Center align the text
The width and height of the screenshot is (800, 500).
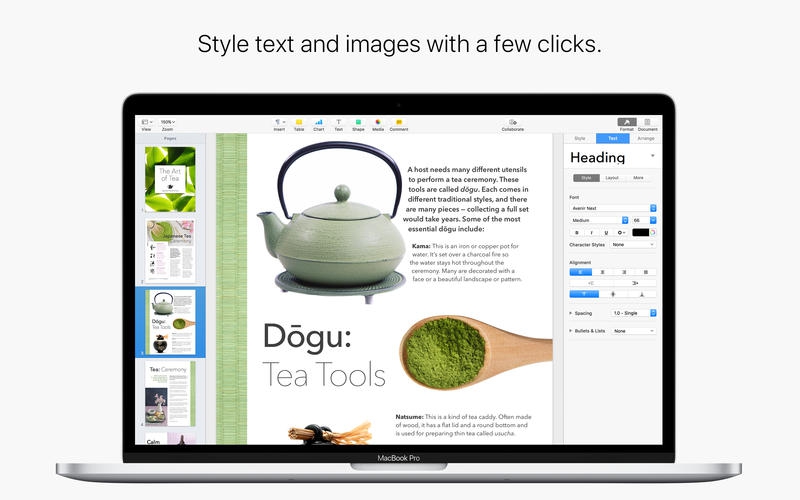[602, 272]
